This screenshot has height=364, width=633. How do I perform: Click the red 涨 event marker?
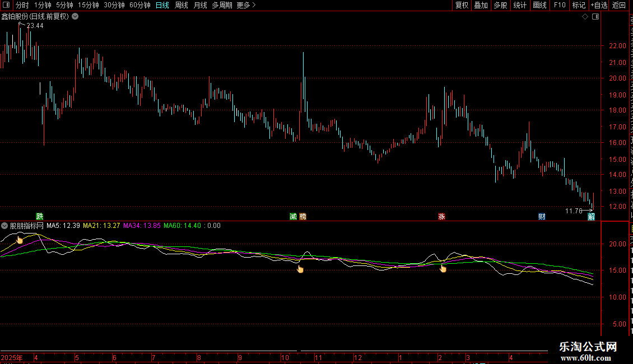(441, 217)
